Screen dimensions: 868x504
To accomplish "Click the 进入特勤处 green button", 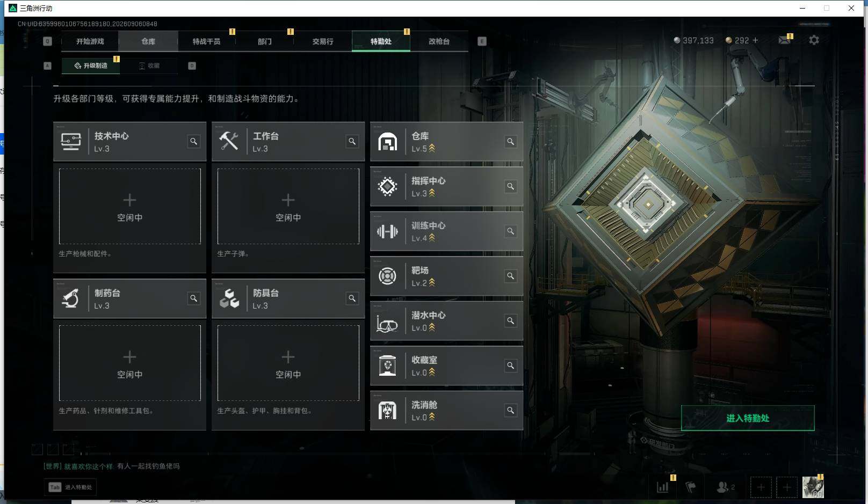I will (x=748, y=418).
